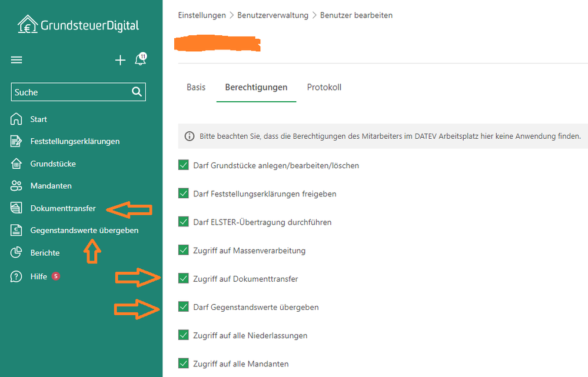Switch to the Basis tab
This screenshot has height=377, width=588.
(196, 88)
